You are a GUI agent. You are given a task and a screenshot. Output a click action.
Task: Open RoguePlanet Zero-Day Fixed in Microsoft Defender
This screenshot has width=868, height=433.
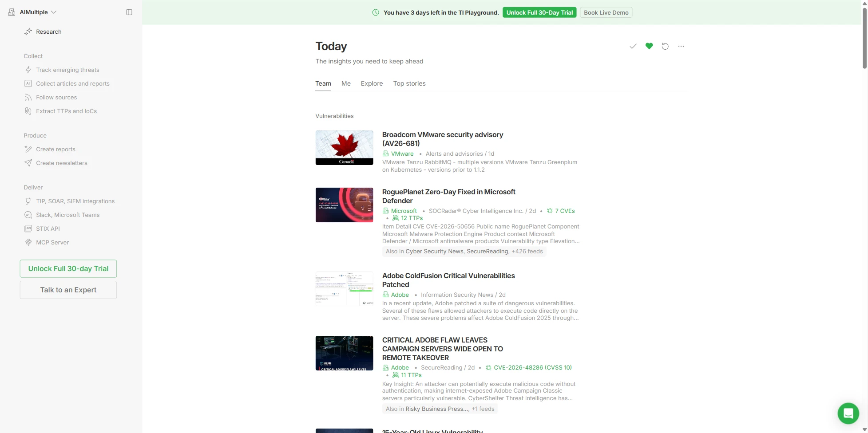[x=448, y=196]
